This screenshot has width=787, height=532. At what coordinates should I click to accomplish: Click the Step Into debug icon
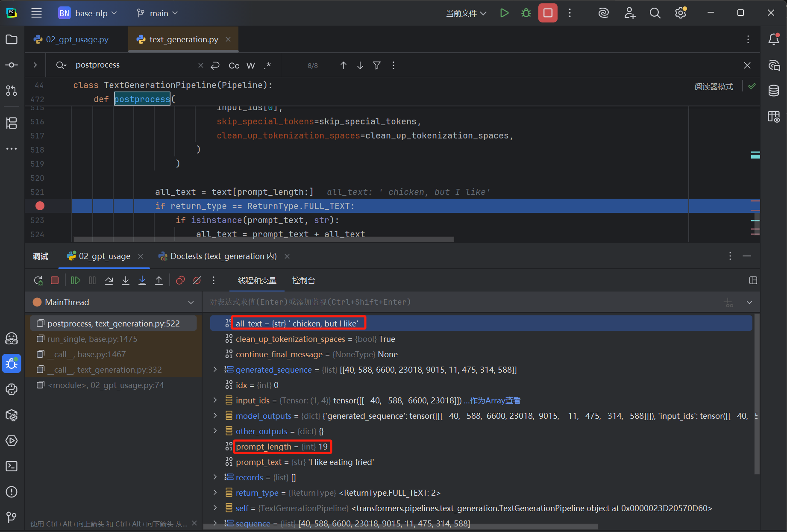pyautogui.click(x=126, y=281)
